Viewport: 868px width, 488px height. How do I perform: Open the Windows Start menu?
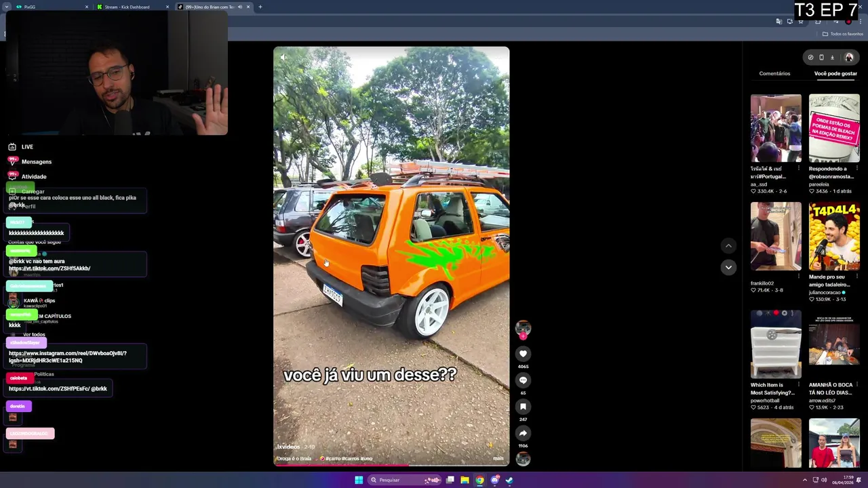359,480
